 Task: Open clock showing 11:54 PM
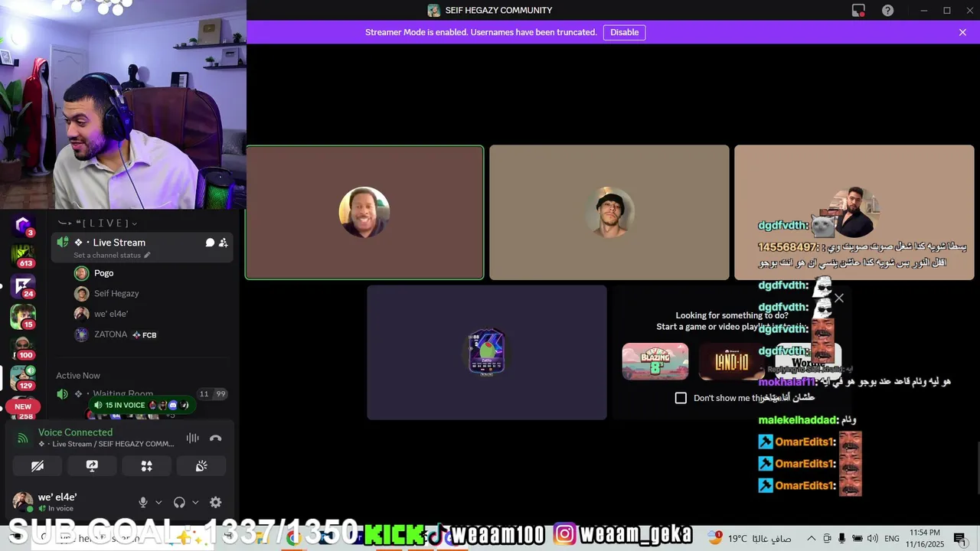(x=924, y=538)
